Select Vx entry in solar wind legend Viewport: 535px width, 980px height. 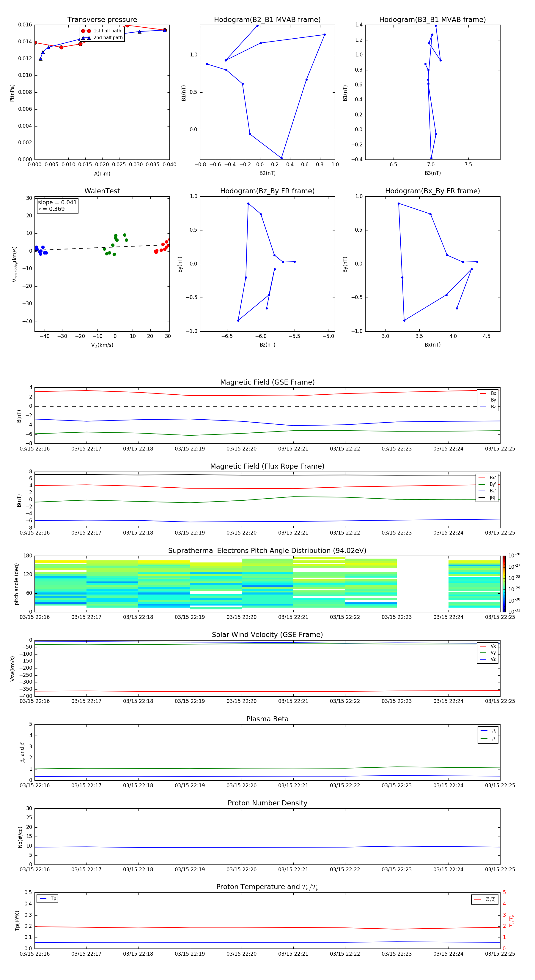(x=488, y=646)
